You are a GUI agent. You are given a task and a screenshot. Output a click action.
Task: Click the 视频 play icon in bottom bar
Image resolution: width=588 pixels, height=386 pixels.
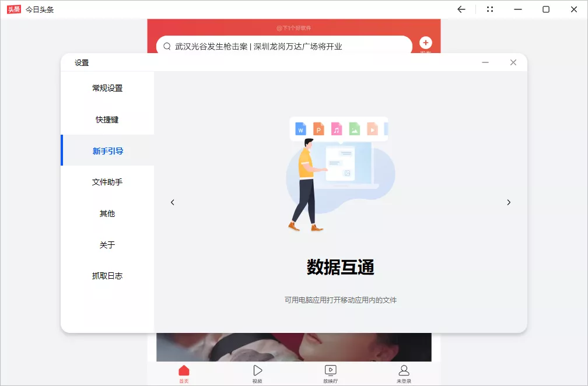click(x=257, y=370)
